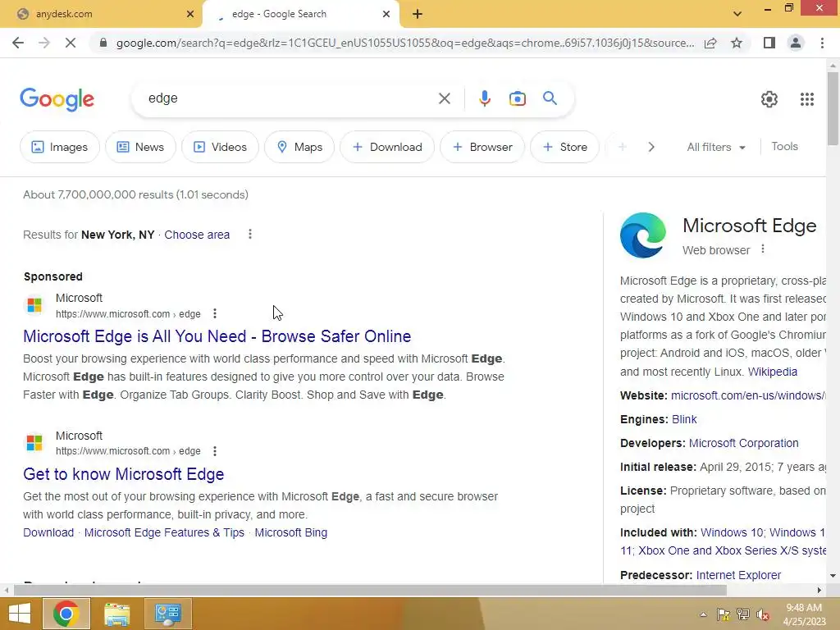The width and height of the screenshot is (840, 630).
Task: Close the anydesk.com tab
Action: pyautogui.click(x=189, y=14)
